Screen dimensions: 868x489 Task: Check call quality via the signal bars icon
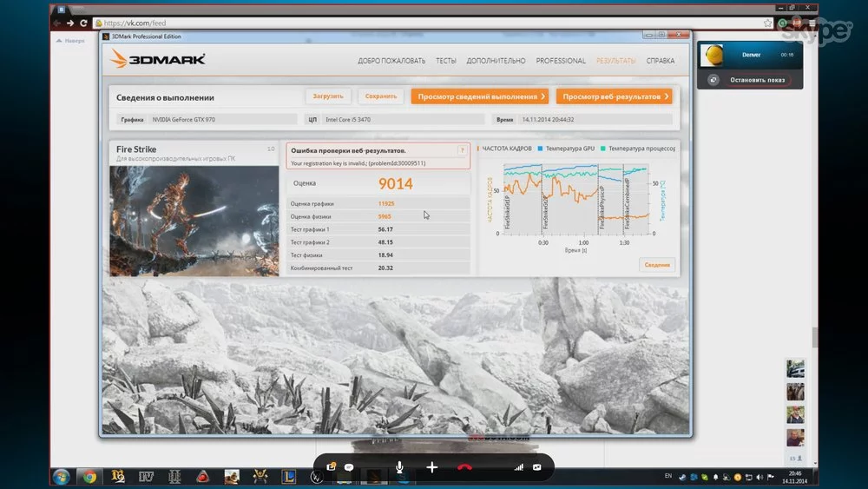(x=518, y=467)
